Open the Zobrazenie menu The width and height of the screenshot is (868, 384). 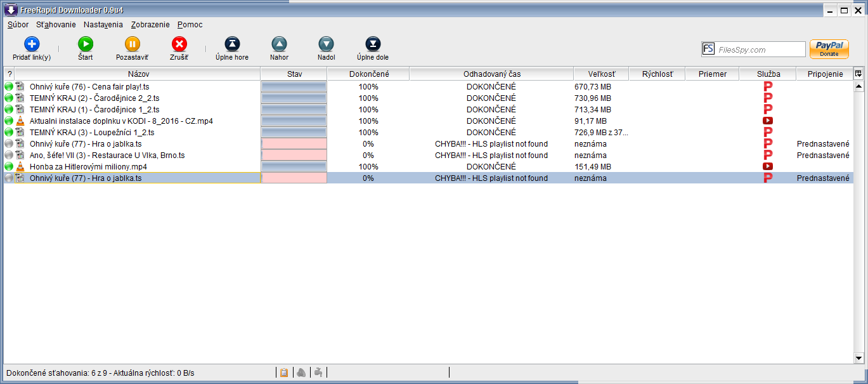(x=150, y=24)
